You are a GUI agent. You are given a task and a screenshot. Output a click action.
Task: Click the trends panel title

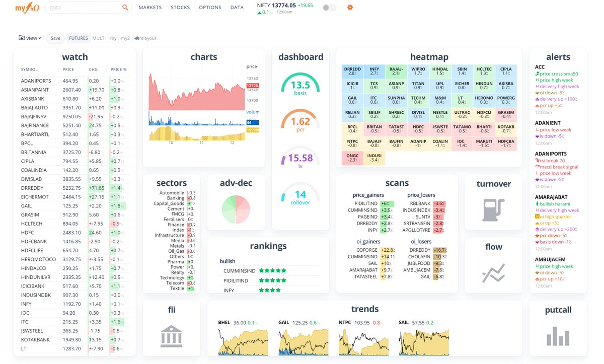365,309
